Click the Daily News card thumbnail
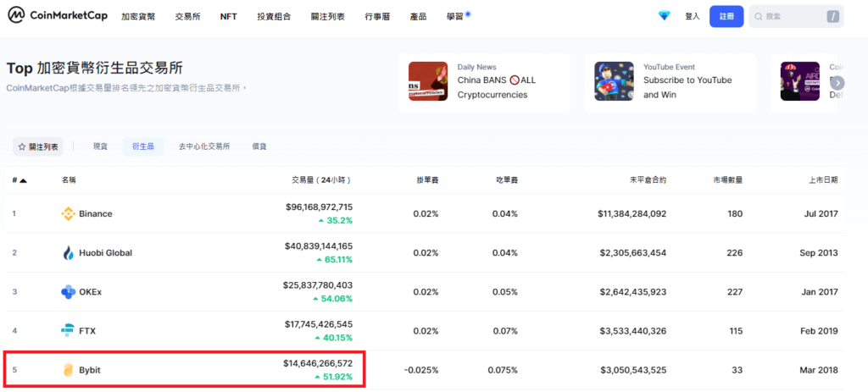868x392 pixels. pos(428,81)
